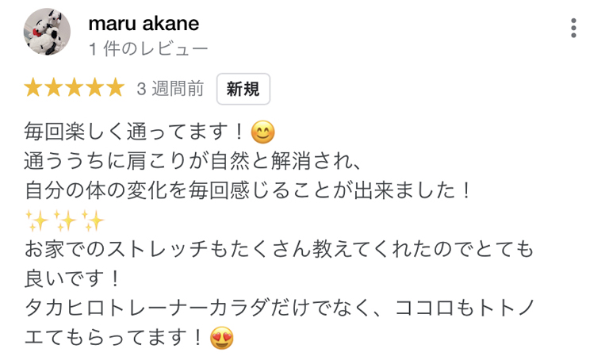
Task: Open the maru akane reviewer name link
Action: point(144,23)
